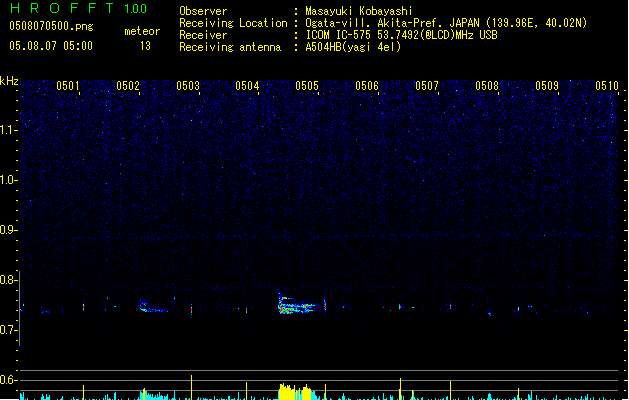Click the ICOM IC-575 53.7492 MHz USB text

click(x=402, y=35)
